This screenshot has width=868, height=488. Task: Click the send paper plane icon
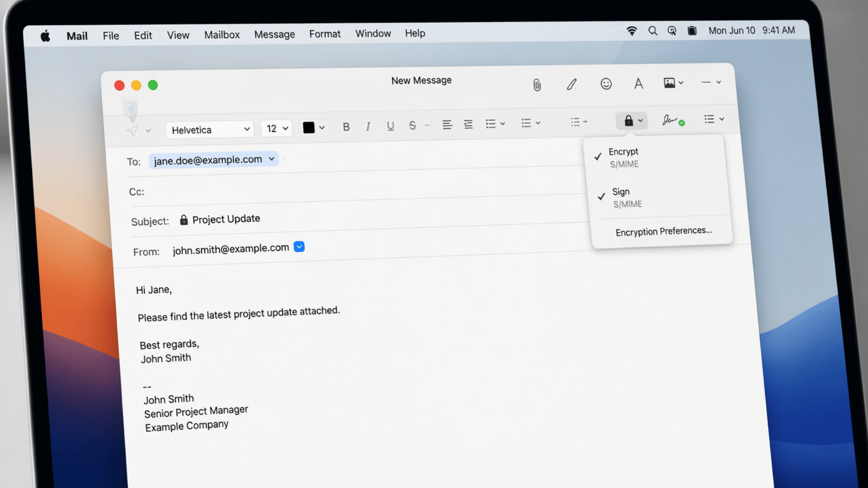pos(132,131)
